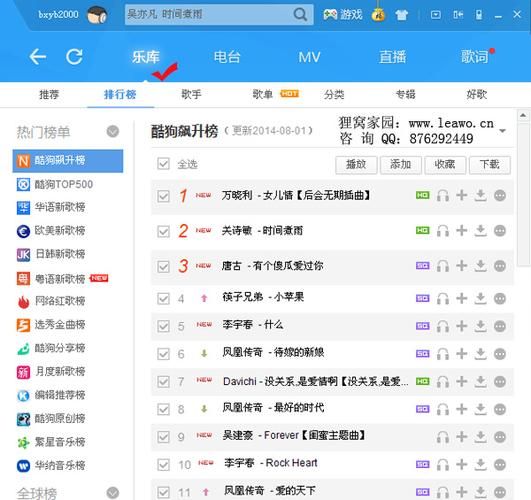Uncheck the checkbox for 凤凰传奇 待嫁的新娘
Screen dimensions: 531x500
163,354
